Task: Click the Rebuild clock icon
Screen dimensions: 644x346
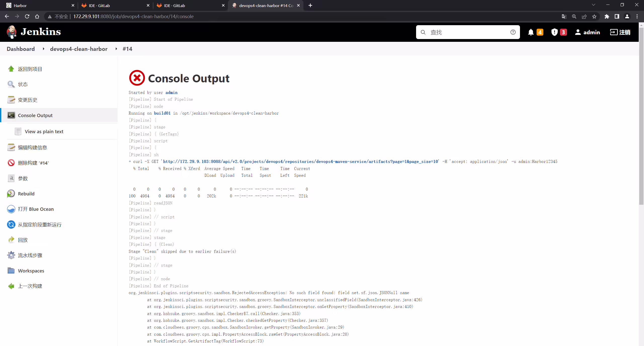Action: tap(11, 193)
